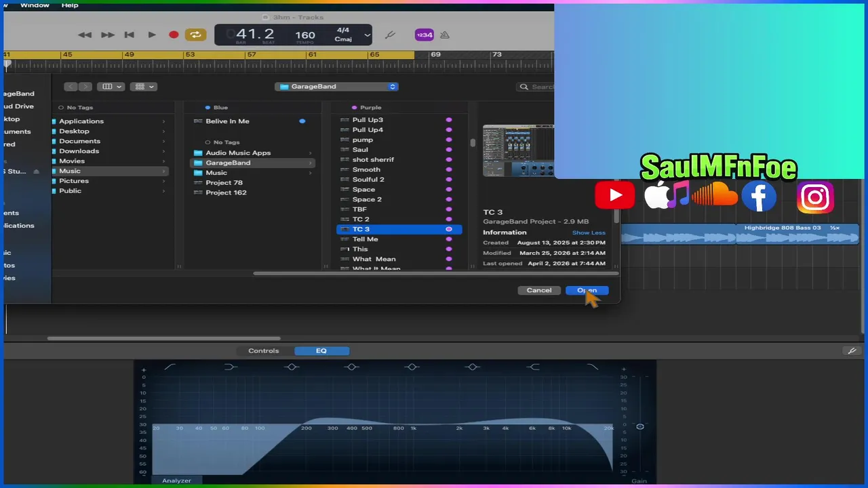Select Project 162 file

coord(226,192)
